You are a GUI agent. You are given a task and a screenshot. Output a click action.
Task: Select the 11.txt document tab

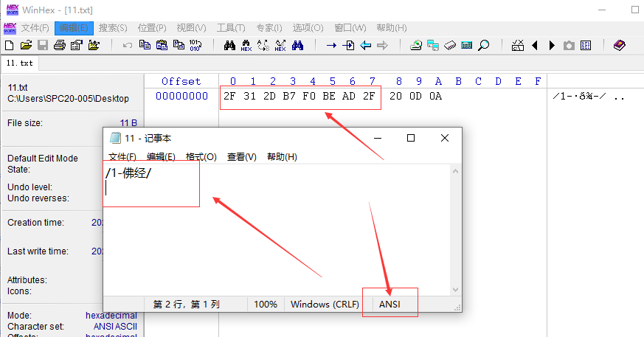(20, 63)
